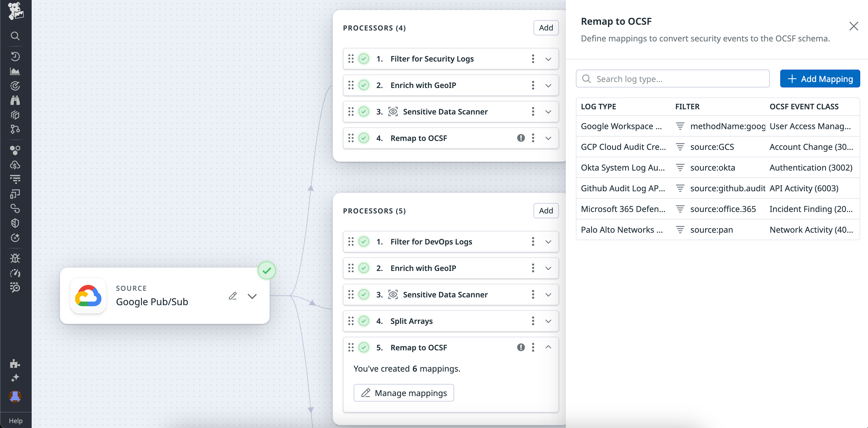Viewport: 868px width, 428px height.
Task: Open the Integrations puzzle-piece icon
Action: coord(15,364)
